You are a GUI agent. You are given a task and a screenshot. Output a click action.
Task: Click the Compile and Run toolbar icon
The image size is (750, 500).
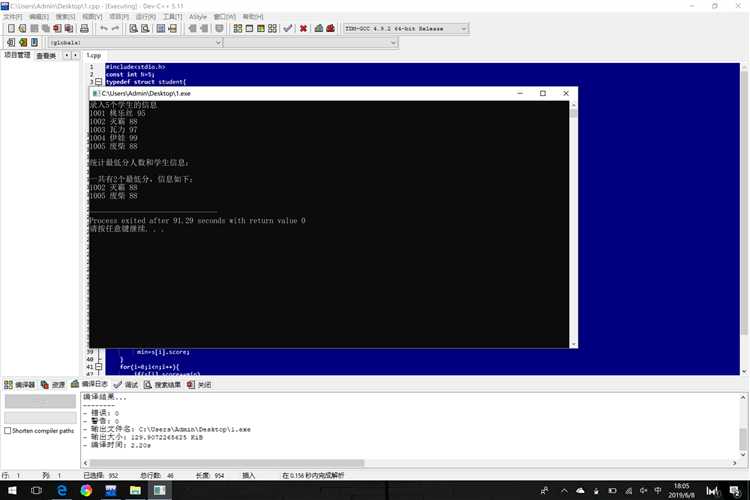[261, 29]
